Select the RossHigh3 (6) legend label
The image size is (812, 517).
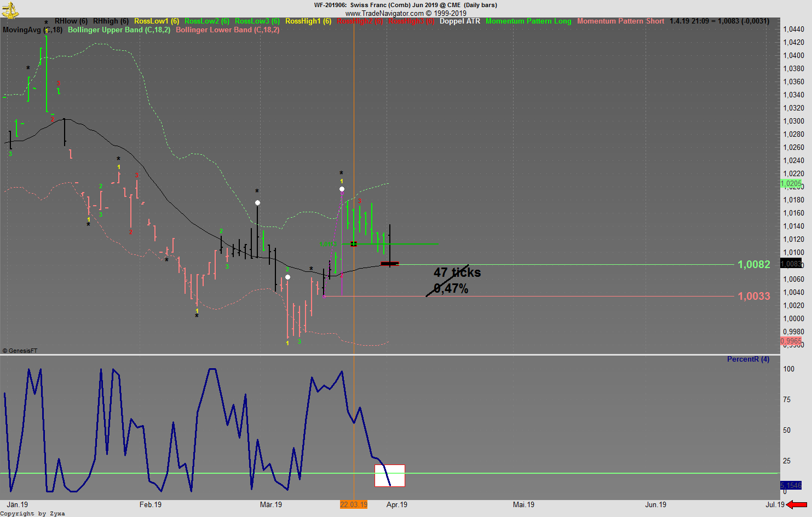coord(411,21)
